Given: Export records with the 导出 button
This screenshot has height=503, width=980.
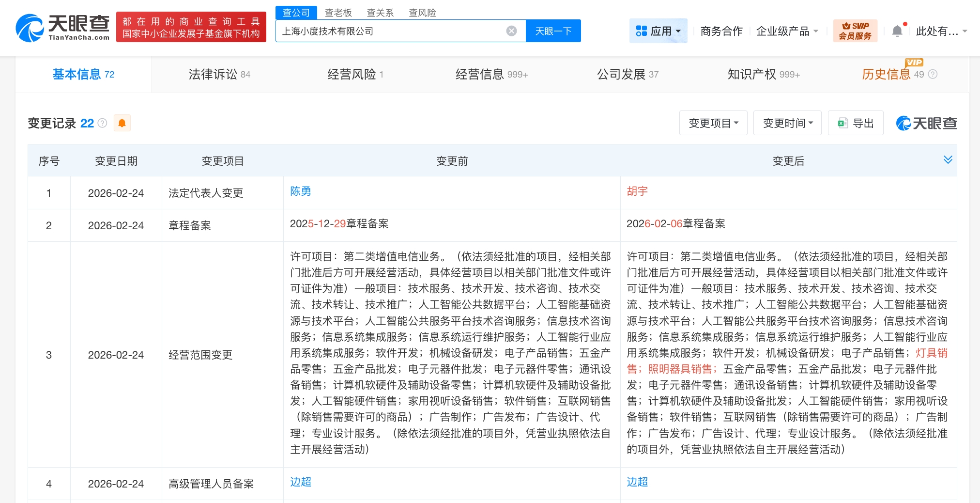Looking at the screenshot, I should (x=856, y=123).
